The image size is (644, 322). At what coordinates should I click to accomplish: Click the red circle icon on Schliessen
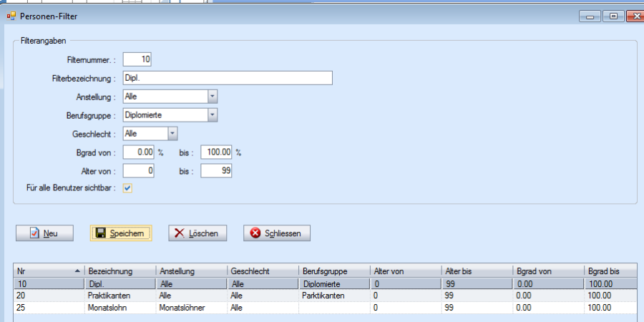tap(255, 233)
